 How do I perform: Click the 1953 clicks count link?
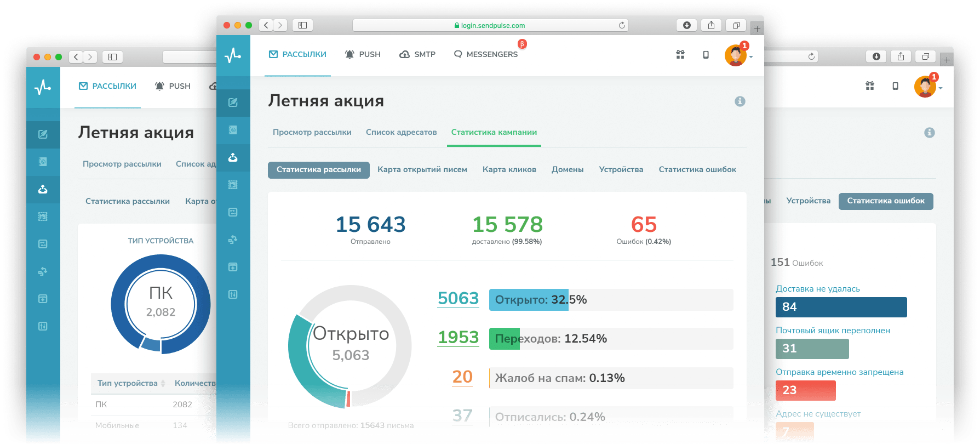(x=458, y=337)
